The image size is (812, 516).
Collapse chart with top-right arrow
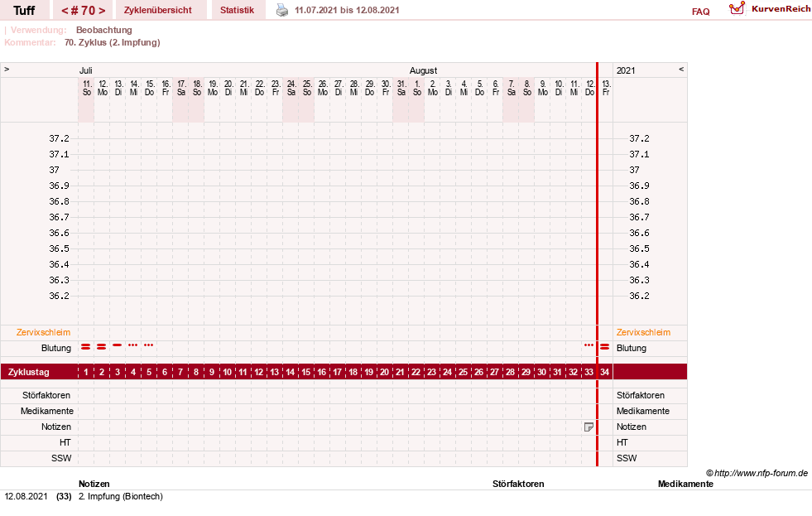click(681, 69)
